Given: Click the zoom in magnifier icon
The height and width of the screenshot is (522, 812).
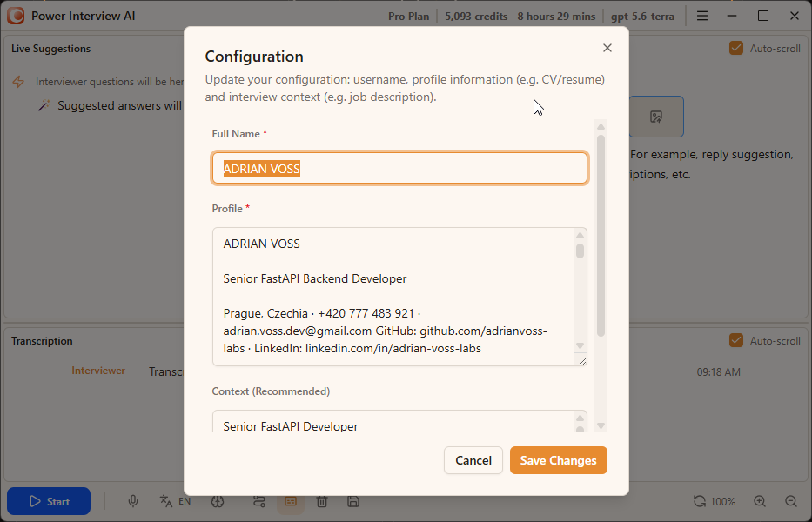Looking at the screenshot, I should (760, 501).
